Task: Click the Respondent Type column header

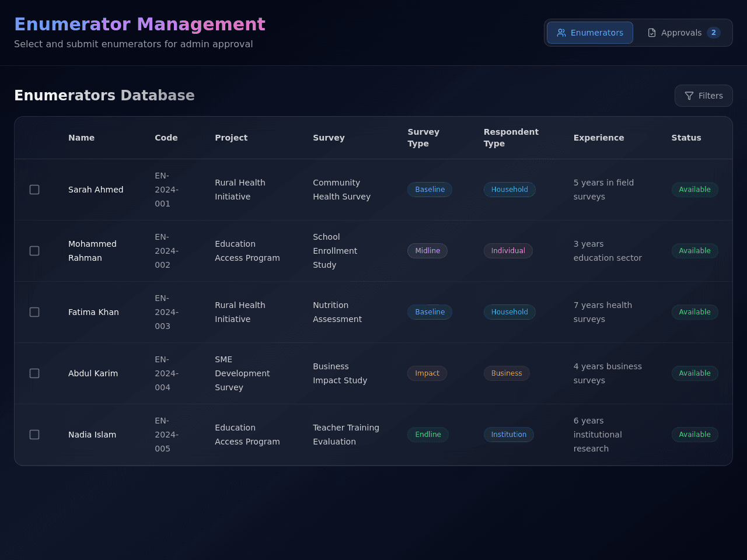Action: 511,138
